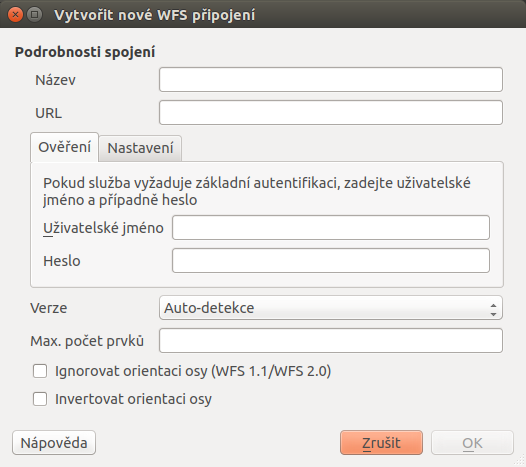Focus the Uživatelské jméno field
This screenshot has width=526, height=467.
tap(331, 227)
